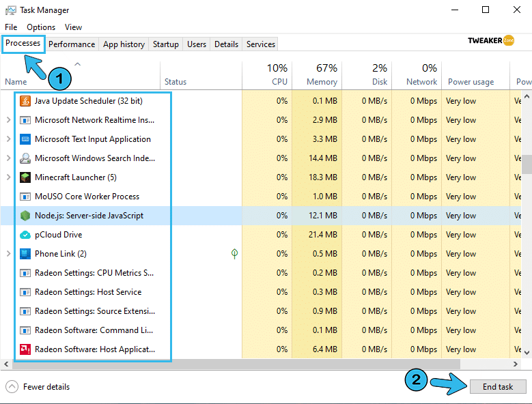532x404 pixels.
Task: Click the Minecraft Launcher block icon
Action: [x=25, y=177]
